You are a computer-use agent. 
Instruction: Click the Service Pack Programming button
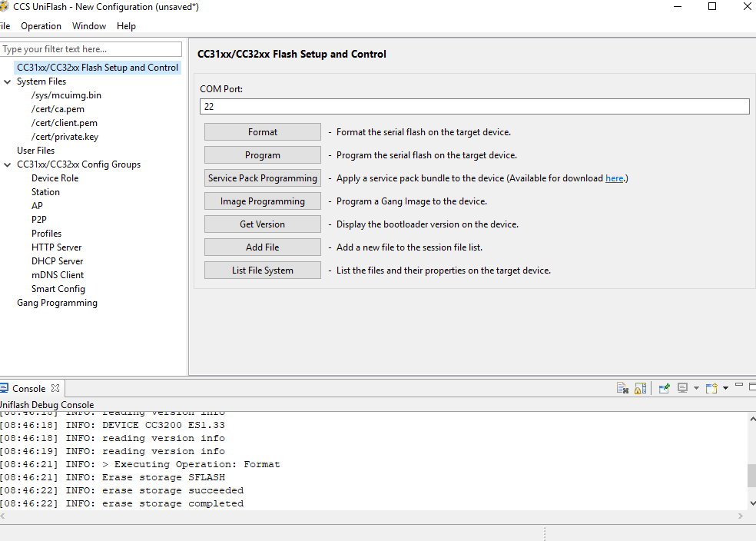[x=263, y=178]
